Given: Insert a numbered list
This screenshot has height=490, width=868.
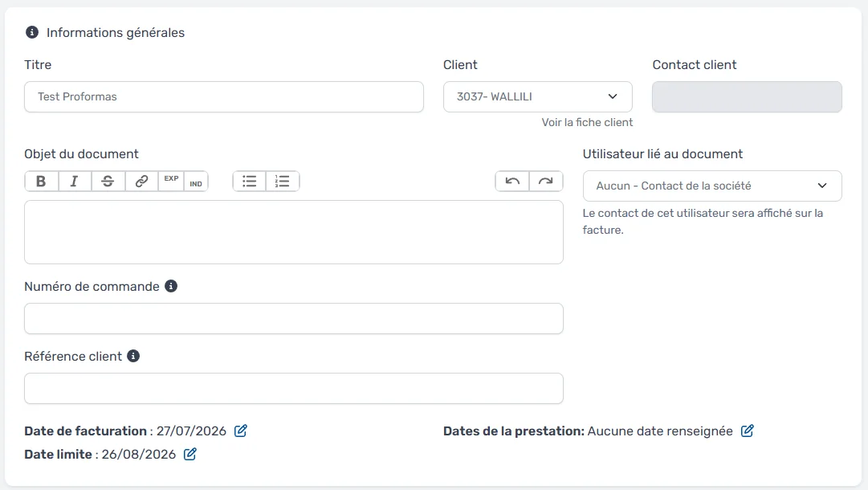Looking at the screenshot, I should 283,181.
